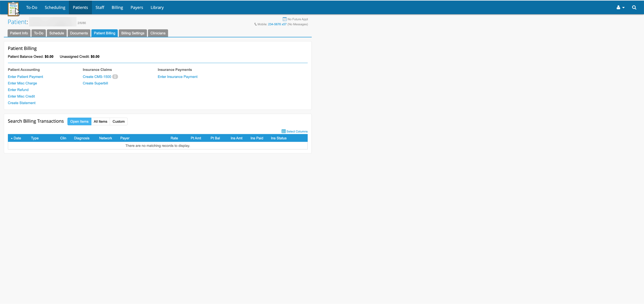
Task: Click the TherapyNotes clipboard logo
Action: [13, 9]
